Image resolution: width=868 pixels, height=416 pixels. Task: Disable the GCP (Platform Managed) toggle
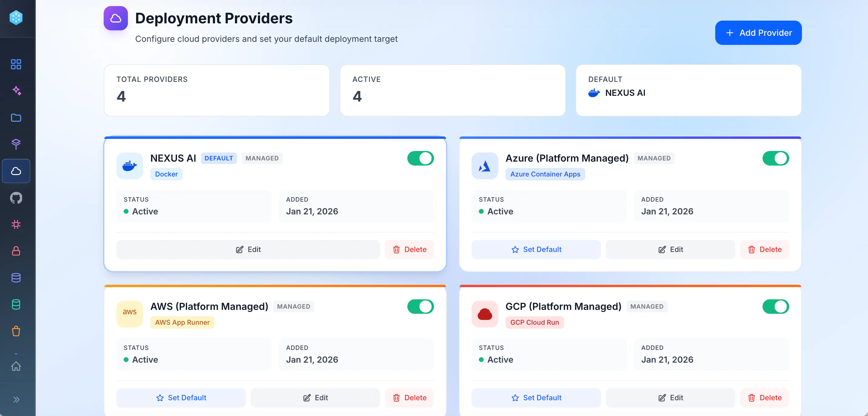click(776, 307)
